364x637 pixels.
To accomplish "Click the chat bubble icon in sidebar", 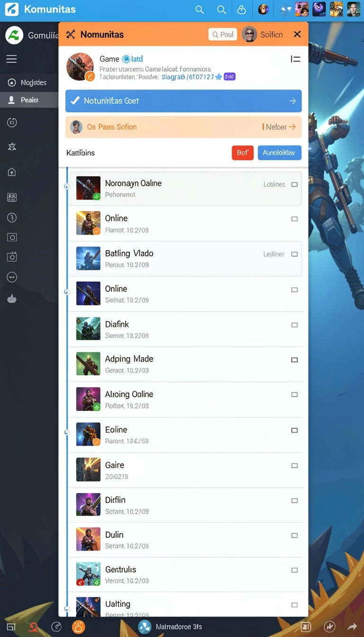I will click(12, 277).
